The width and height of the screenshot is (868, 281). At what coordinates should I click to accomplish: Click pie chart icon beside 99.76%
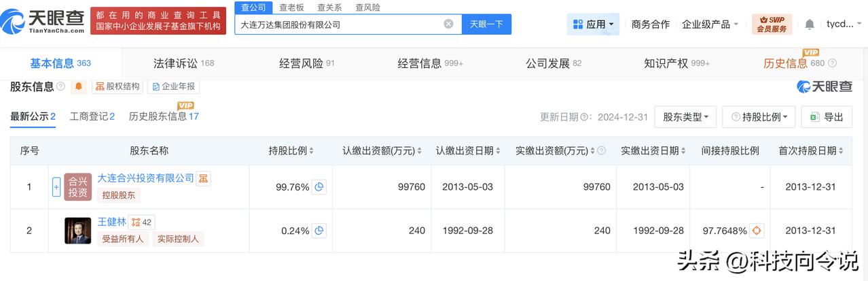coord(319,186)
